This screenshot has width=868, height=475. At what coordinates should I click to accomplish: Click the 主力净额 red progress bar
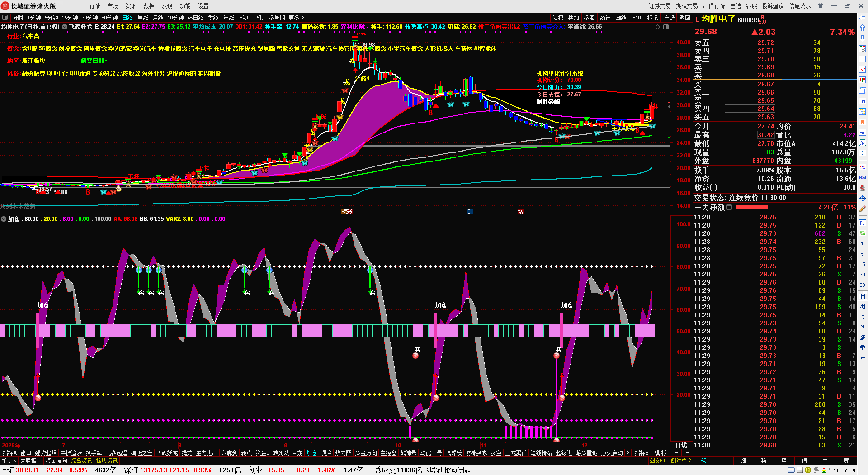point(751,207)
